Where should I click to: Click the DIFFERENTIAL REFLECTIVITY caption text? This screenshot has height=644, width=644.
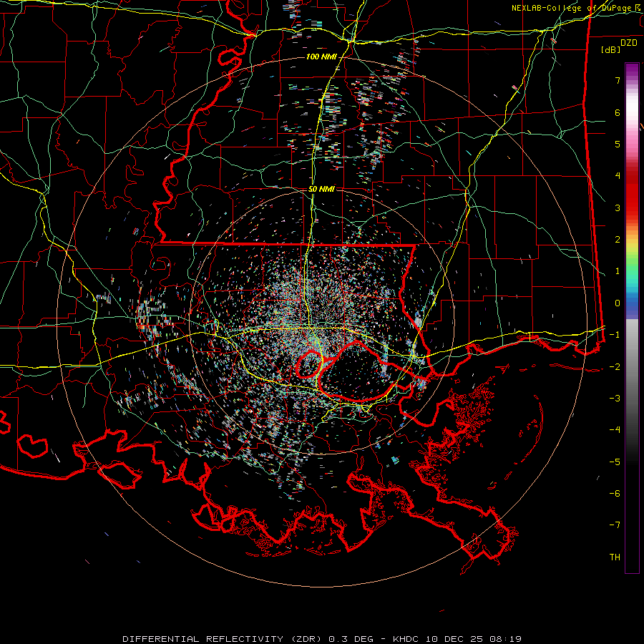tap(203, 639)
